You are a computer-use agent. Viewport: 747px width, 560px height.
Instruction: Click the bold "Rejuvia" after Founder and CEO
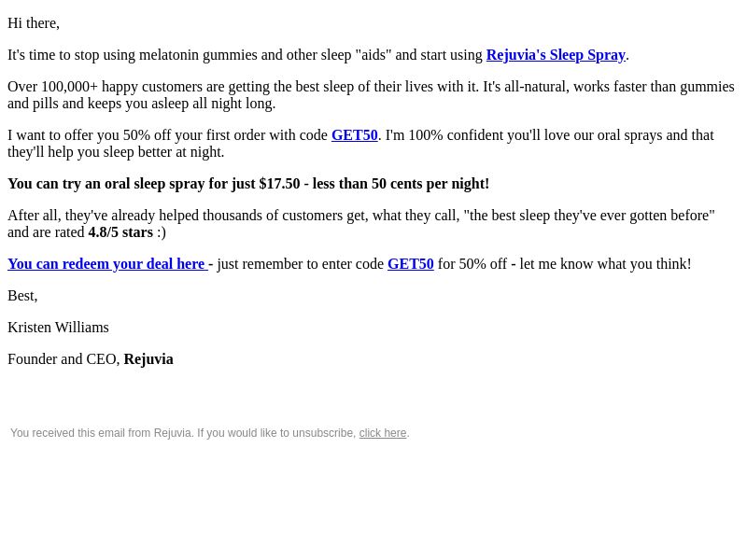pyautogui.click(x=148, y=359)
